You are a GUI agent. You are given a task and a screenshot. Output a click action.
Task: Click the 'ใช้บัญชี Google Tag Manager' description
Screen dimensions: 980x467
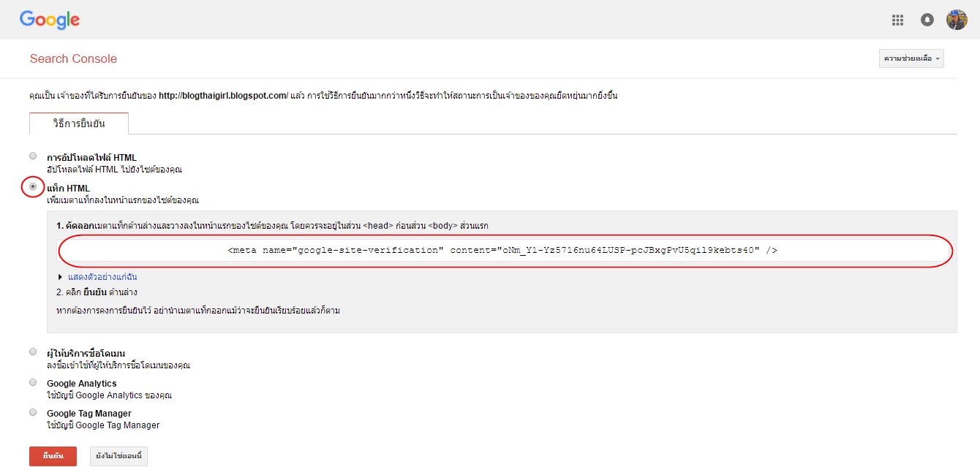(103, 425)
